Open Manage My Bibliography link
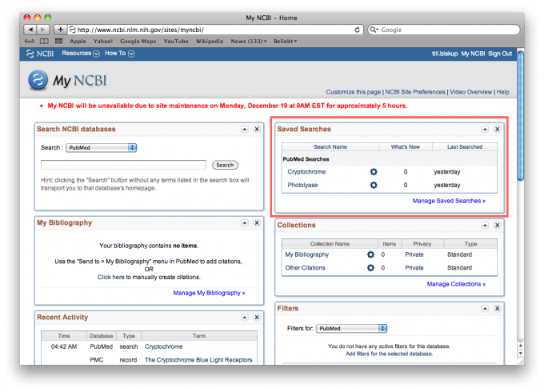The image size is (544, 392). (x=209, y=293)
